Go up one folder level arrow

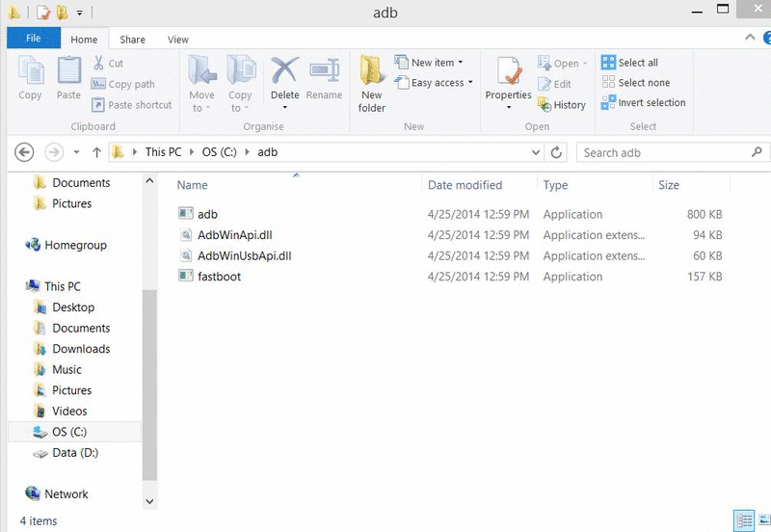(96, 152)
